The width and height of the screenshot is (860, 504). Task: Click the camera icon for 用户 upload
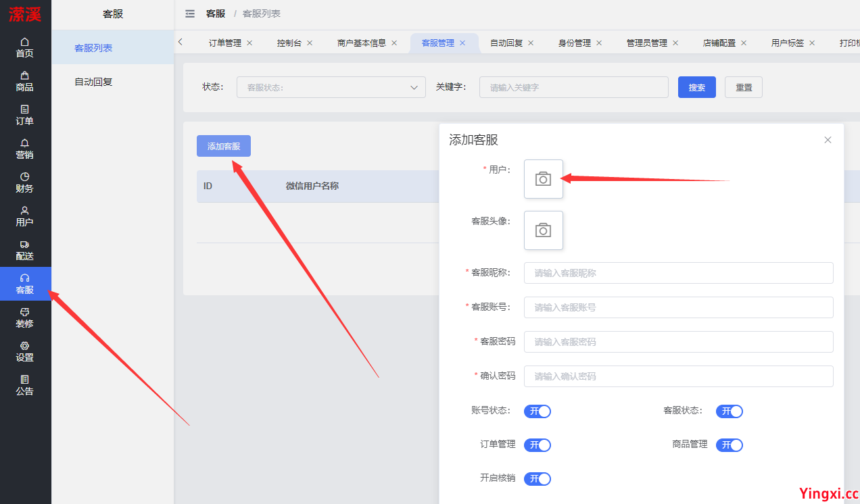point(543,179)
